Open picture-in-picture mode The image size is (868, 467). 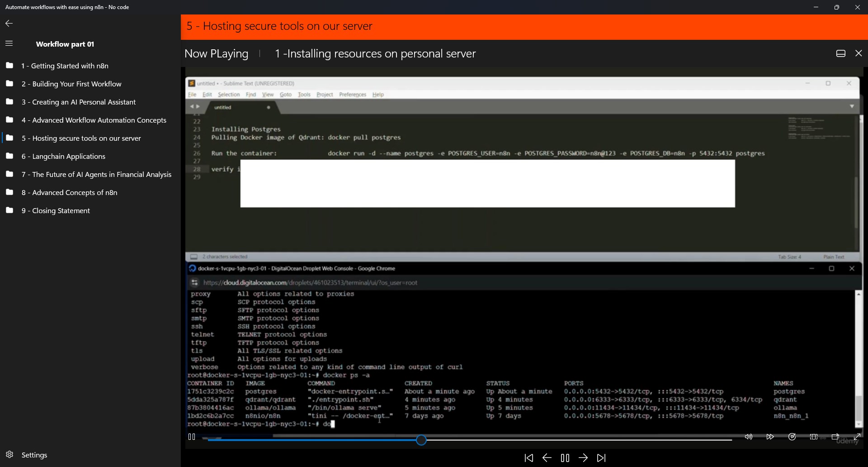835,437
